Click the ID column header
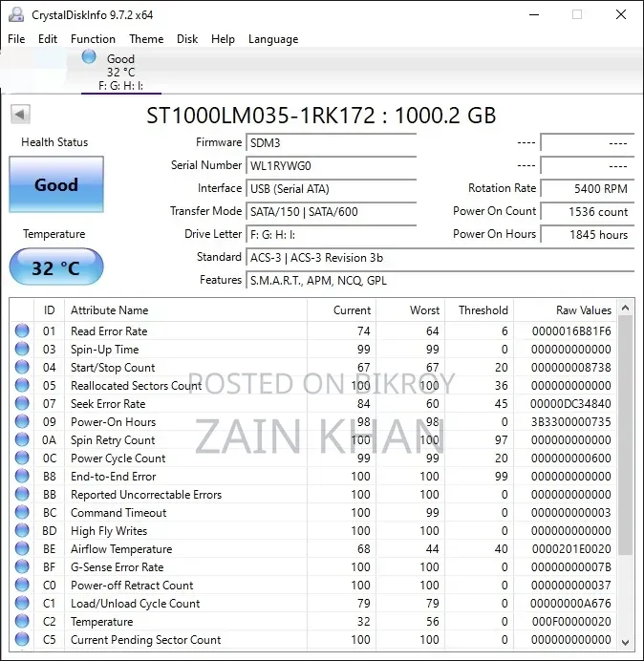 click(49, 310)
